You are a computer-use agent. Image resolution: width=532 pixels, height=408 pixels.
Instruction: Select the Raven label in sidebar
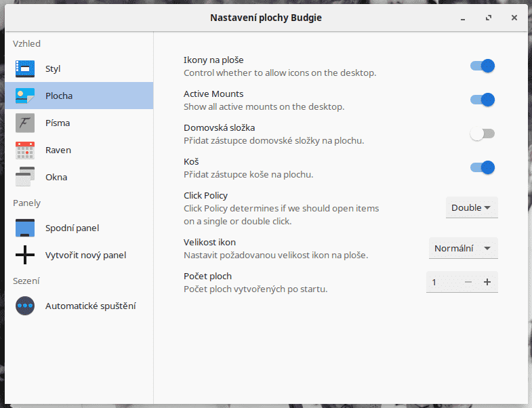point(58,150)
